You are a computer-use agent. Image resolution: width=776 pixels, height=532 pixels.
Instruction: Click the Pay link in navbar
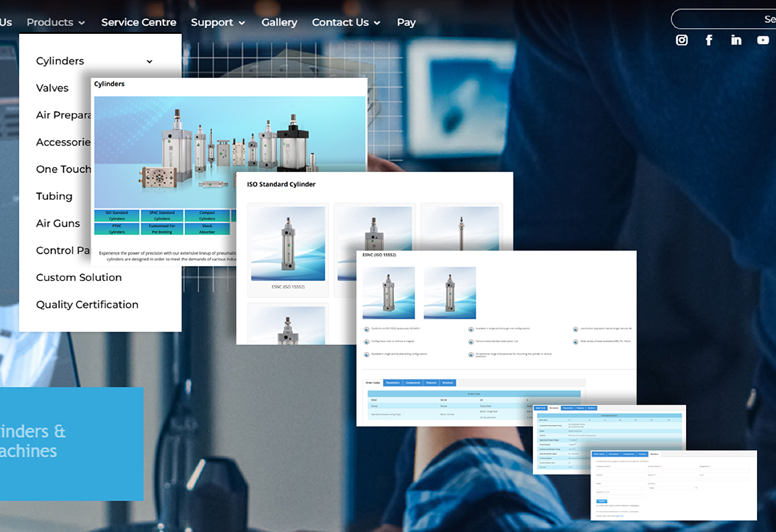(406, 22)
